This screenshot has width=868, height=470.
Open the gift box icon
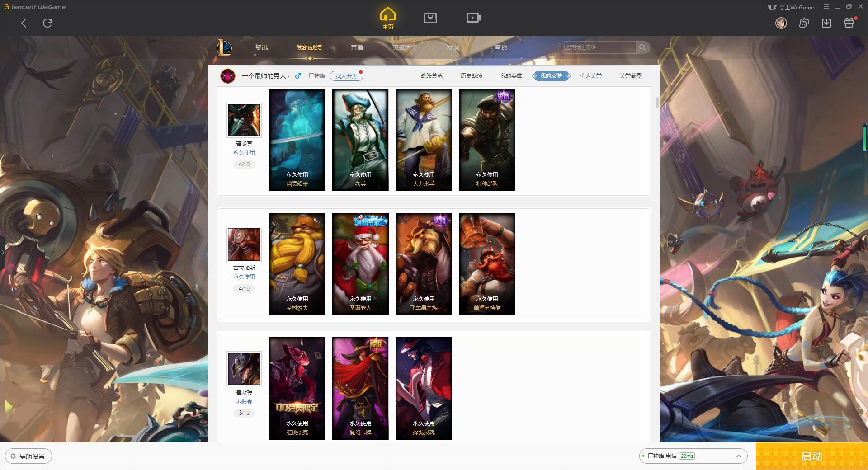(x=849, y=23)
